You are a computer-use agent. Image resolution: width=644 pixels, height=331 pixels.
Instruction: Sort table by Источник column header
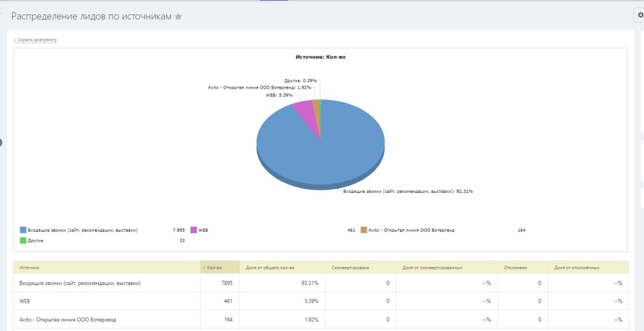click(x=30, y=268)
